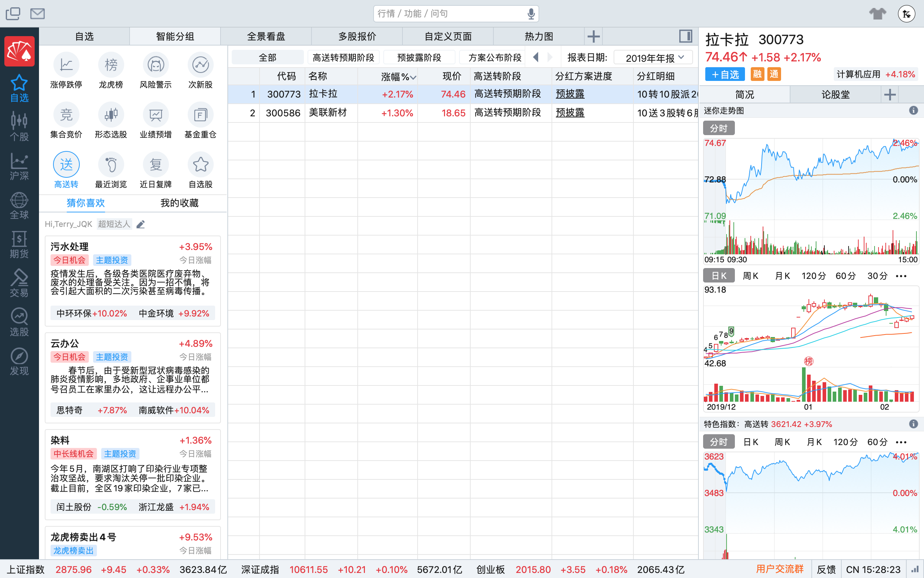Viewport: 924px width, 578px height.
Task: Open 预披露 link for 美联新材
Action: click(570, 113)
